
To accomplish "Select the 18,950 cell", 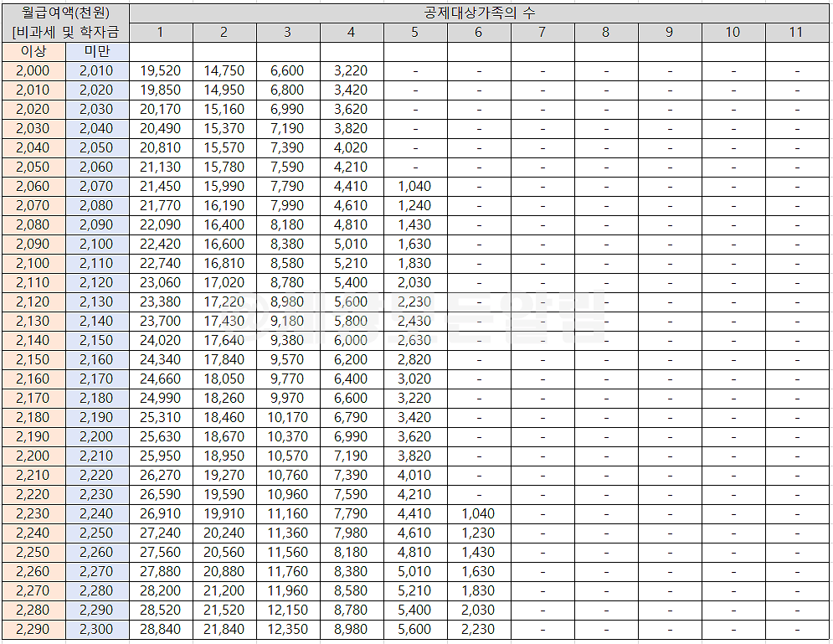I will point(224,456).
